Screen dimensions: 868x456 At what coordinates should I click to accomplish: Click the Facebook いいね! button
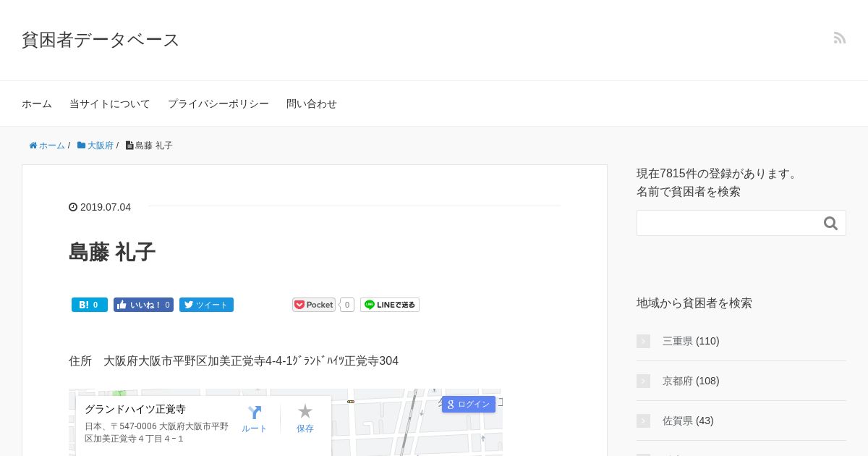(143, 305)
